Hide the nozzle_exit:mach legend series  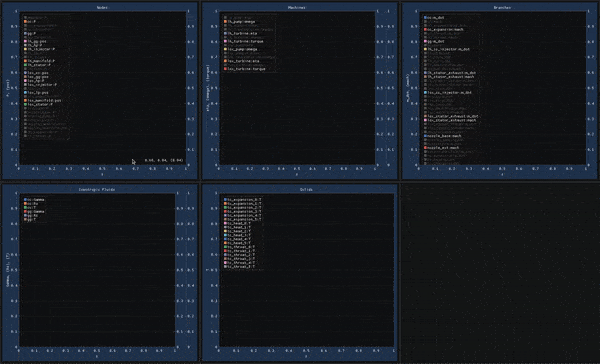pyautogui.click(x=443, y=148)
